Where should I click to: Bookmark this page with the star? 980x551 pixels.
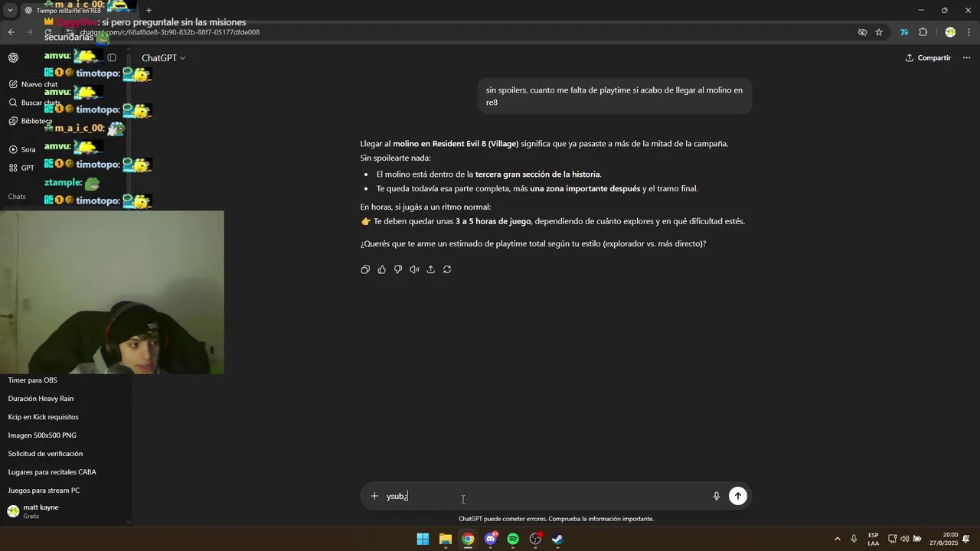tap(879, 32)
